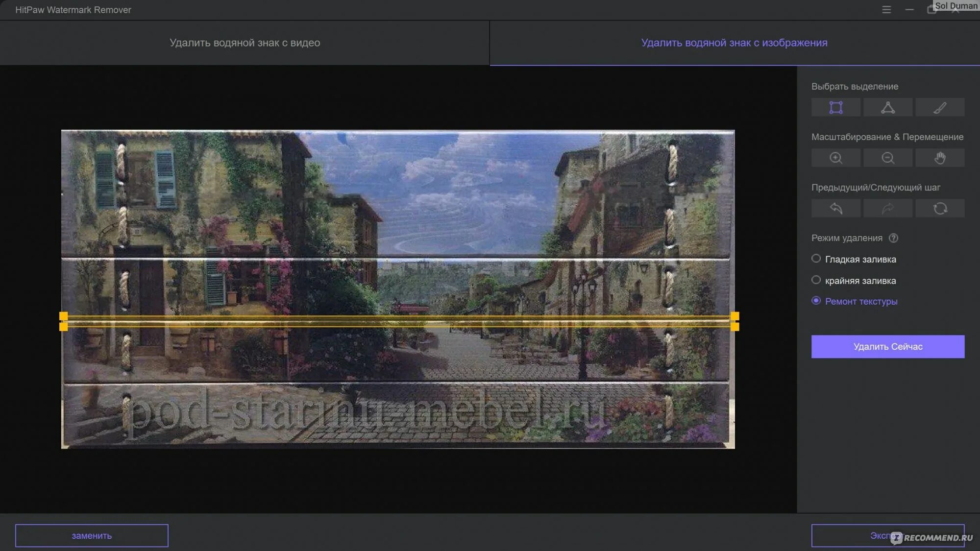Click the Режим удаления label
The width and height of the screenshot is (980, 551).
(847, 238)
